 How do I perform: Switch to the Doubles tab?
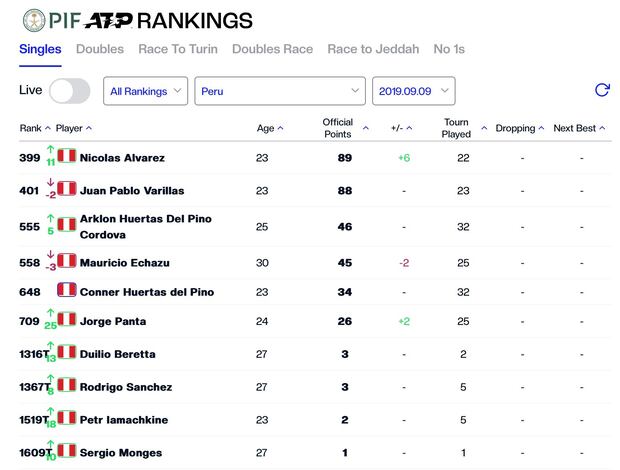click(100, 49)
